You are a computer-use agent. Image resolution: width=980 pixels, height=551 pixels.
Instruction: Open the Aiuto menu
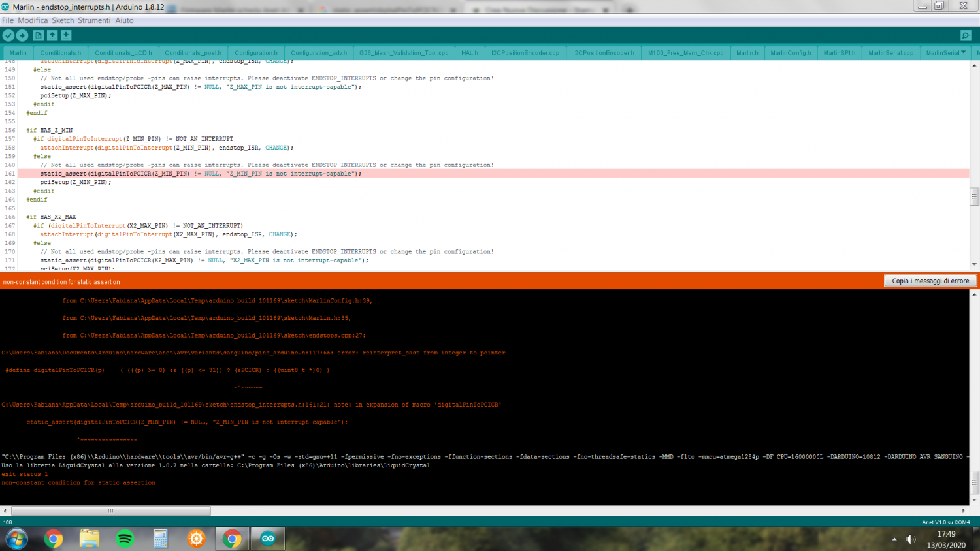click(x=124, y=20)
